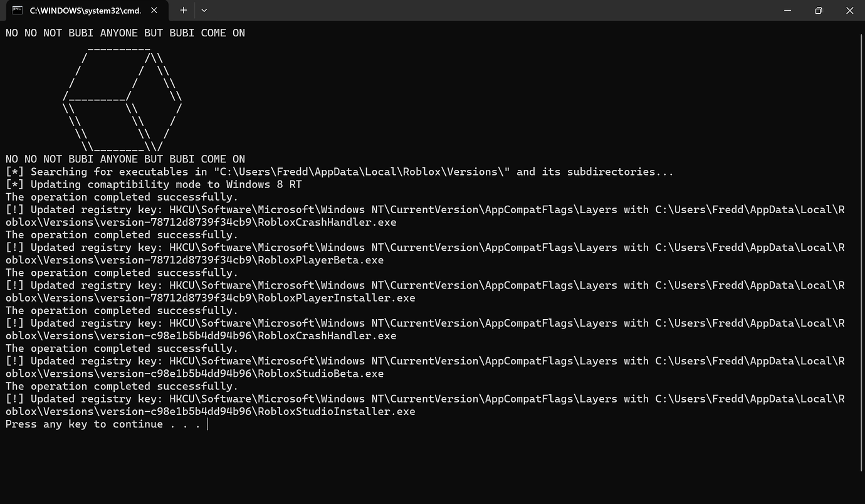Open a new terminal tab with the plus icon

[183, 10]
